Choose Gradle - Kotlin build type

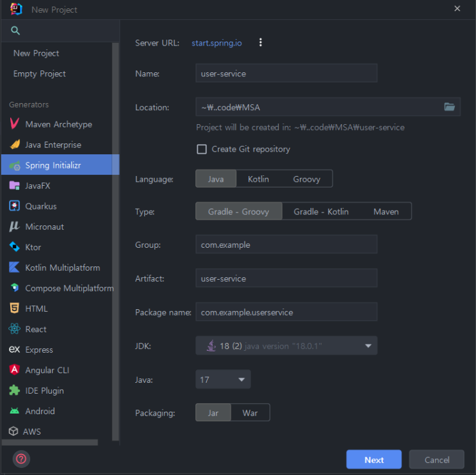point(321,211)
